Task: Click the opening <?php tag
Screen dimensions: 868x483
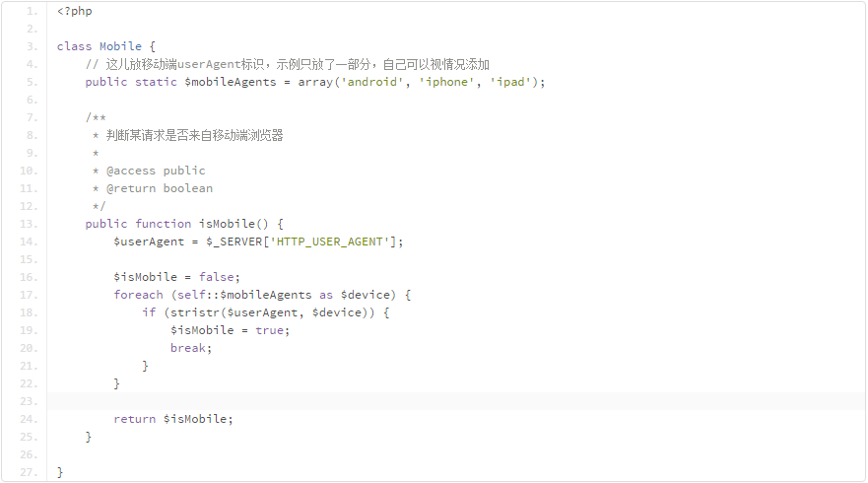Action: [x=75, y=11]
